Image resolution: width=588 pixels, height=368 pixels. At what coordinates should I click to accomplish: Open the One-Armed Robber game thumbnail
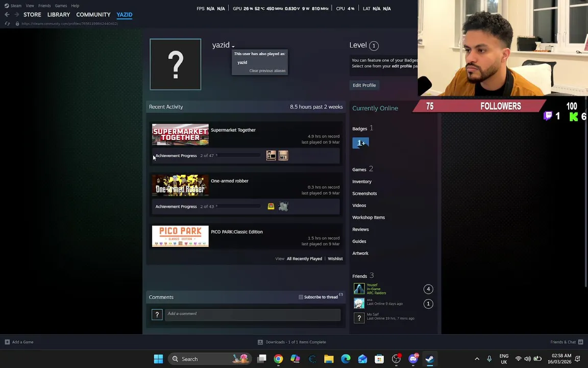[x=180, y=185]
